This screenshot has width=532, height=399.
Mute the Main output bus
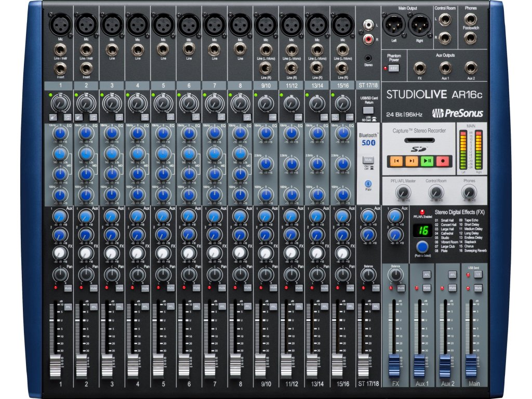[x=478, y=288]
